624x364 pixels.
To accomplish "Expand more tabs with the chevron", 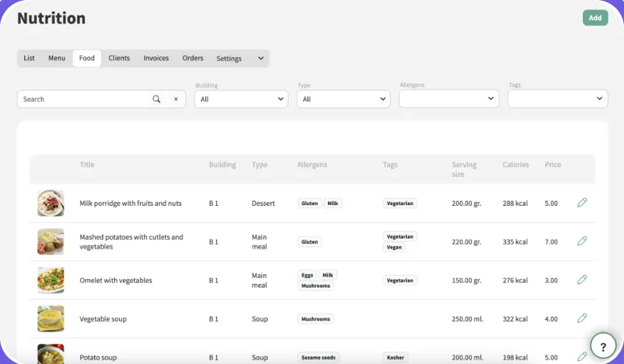I will pyautogui.click(x=260, y=58).
